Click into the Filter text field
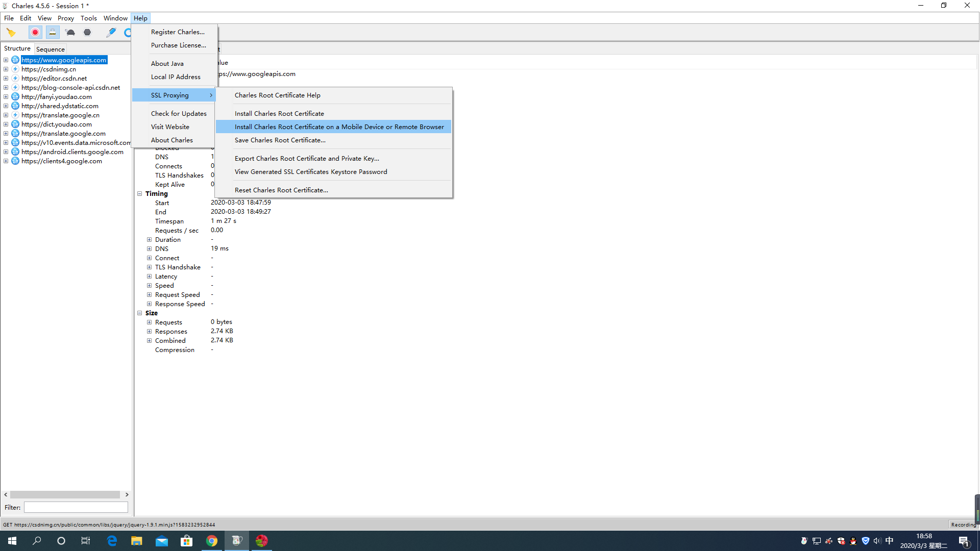 76,508
